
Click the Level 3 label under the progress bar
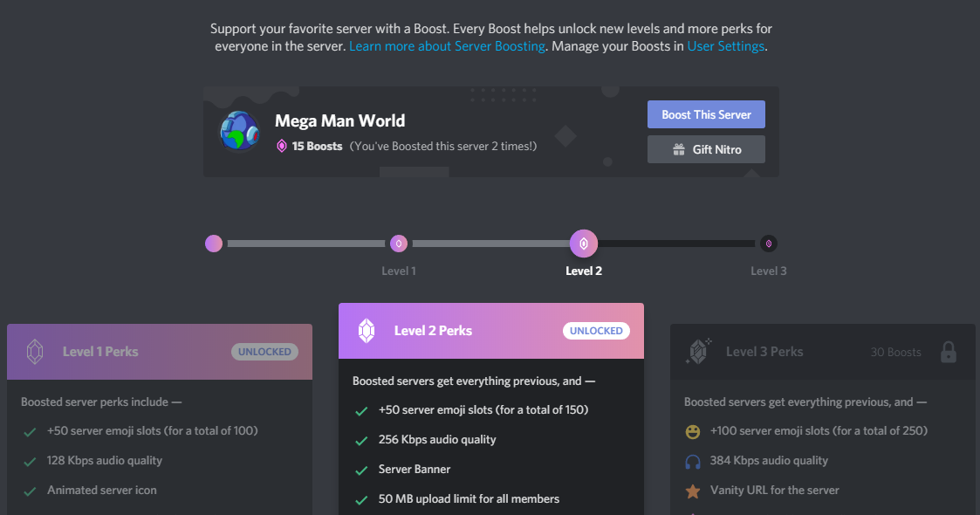tap(769, 271)
